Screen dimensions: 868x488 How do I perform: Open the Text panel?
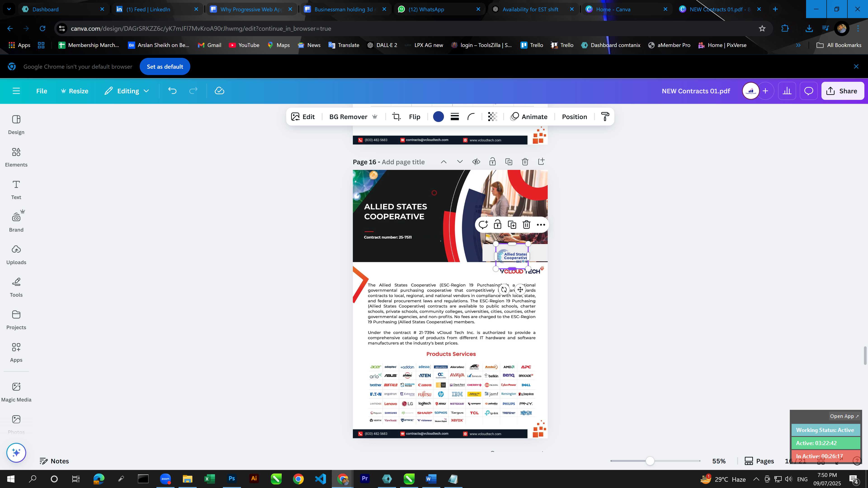(x=16, y=190)
